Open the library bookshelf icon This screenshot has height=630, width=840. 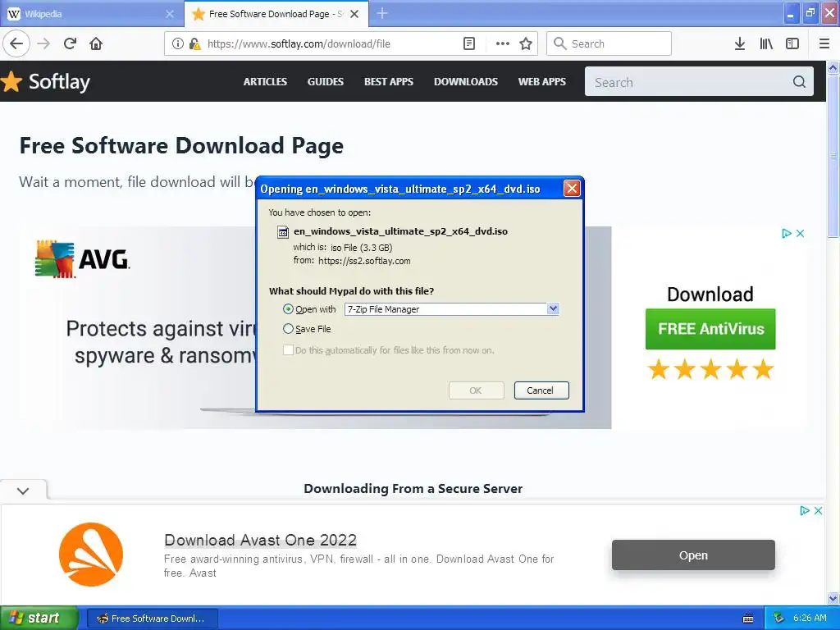coord(766,43)
